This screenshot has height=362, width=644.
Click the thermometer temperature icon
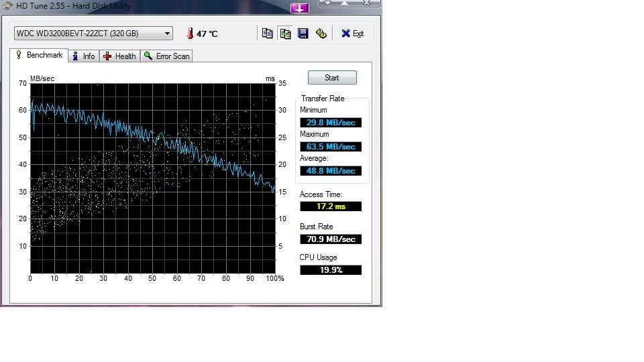coord(190,34)
